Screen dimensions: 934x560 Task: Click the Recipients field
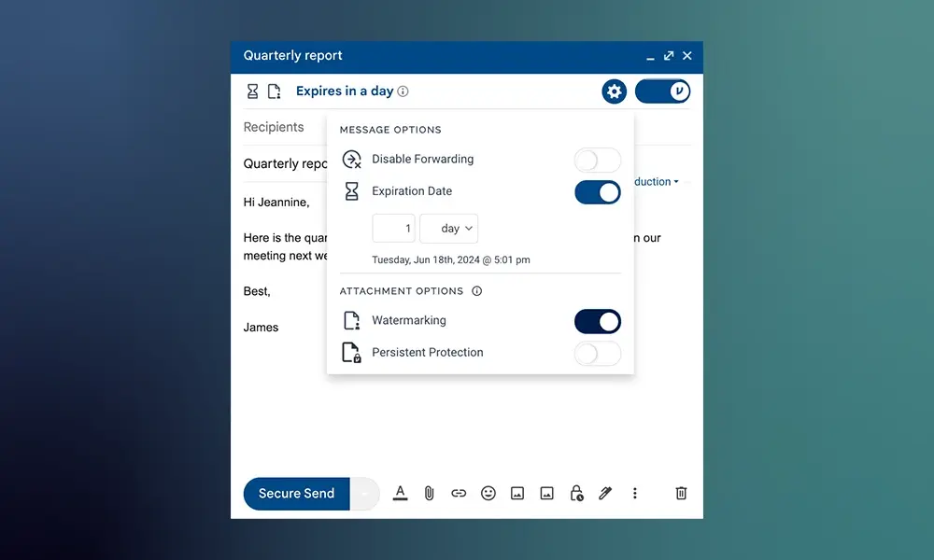tap(274, 127)
